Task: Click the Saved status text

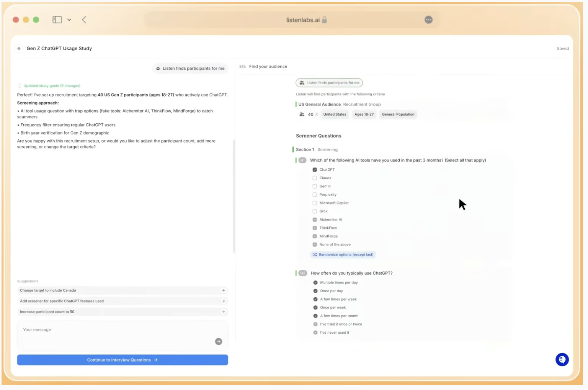Action: coord(563,49)
